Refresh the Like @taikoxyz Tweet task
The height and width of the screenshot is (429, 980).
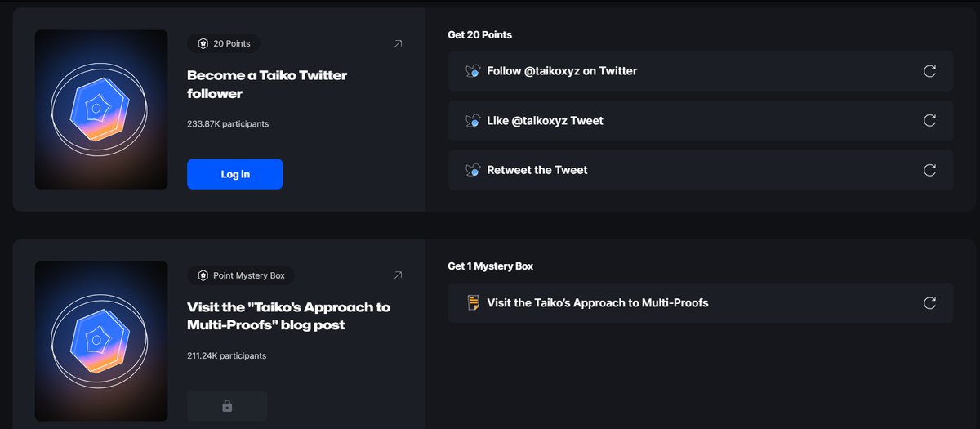[929, 121]
